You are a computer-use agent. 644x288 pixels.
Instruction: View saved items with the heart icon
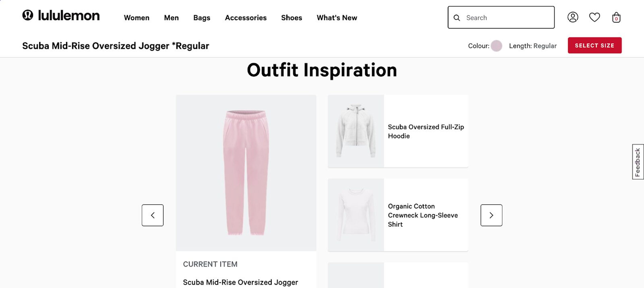coord(595,17)
